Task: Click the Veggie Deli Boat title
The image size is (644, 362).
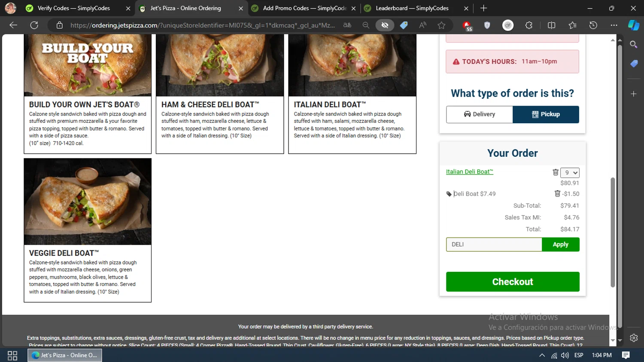Action: (64, 253)
